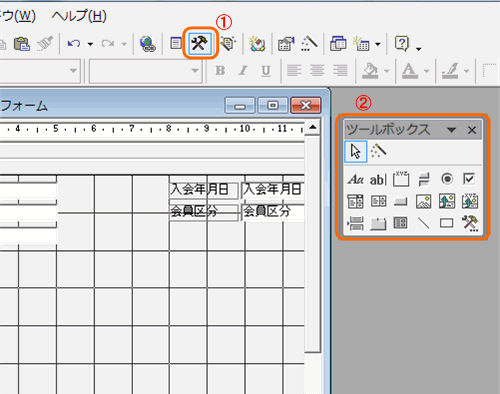This screenshot has height=394, width=500.
Task: Click the Paste clipboard icon
Action: (x=22, y=44)
